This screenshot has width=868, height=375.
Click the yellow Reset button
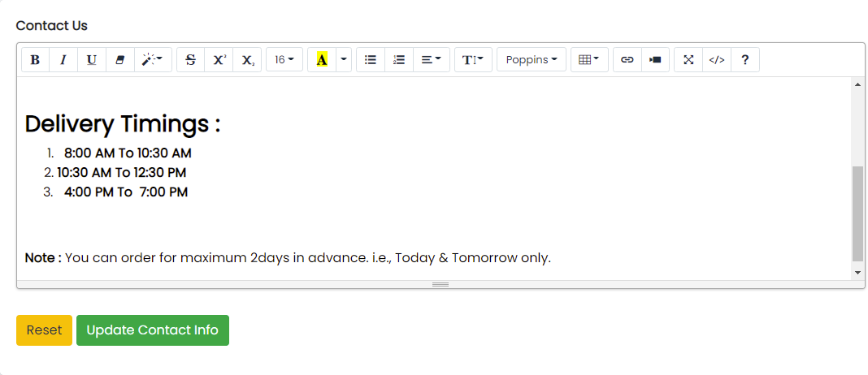(x=44, y=330)
